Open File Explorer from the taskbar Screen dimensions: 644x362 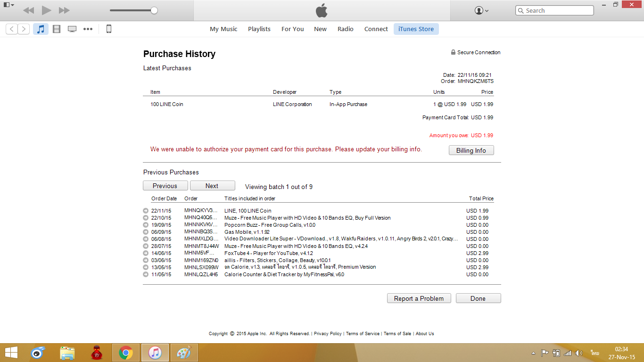tap(67, 353)
